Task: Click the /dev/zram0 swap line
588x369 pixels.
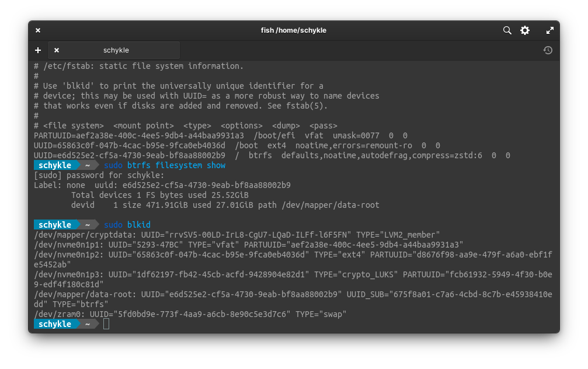Action: tap(190, 314)
